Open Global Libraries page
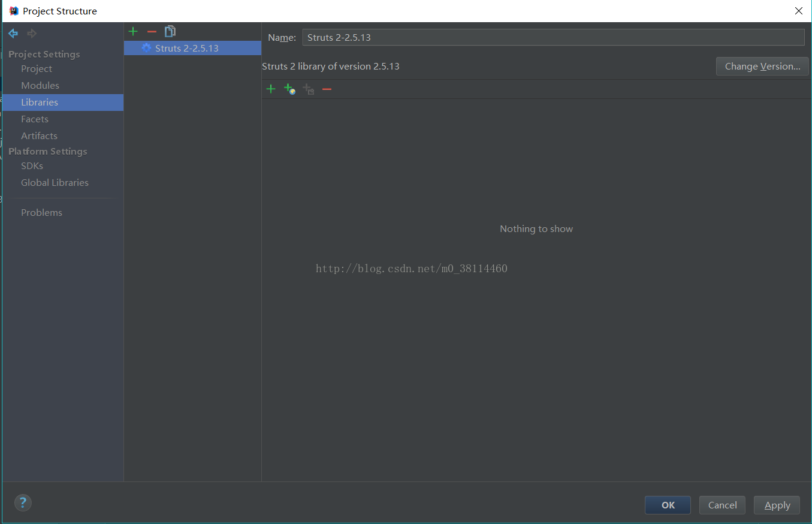Screen dimensions: 812x524 (55, 183)
